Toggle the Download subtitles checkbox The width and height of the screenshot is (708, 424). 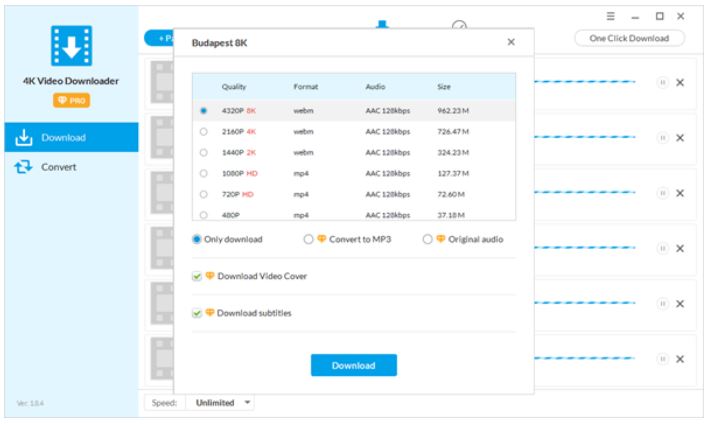(x=197, y=313)
